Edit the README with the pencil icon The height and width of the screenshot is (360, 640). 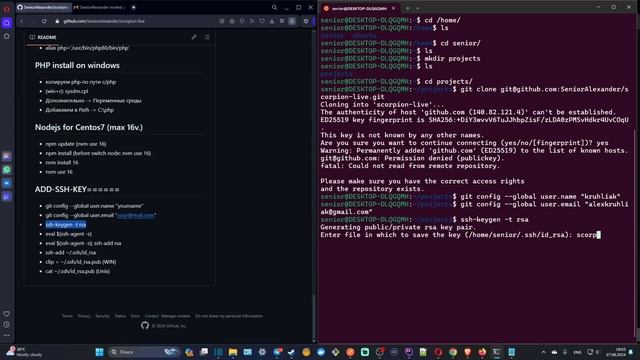pos(194,37)
